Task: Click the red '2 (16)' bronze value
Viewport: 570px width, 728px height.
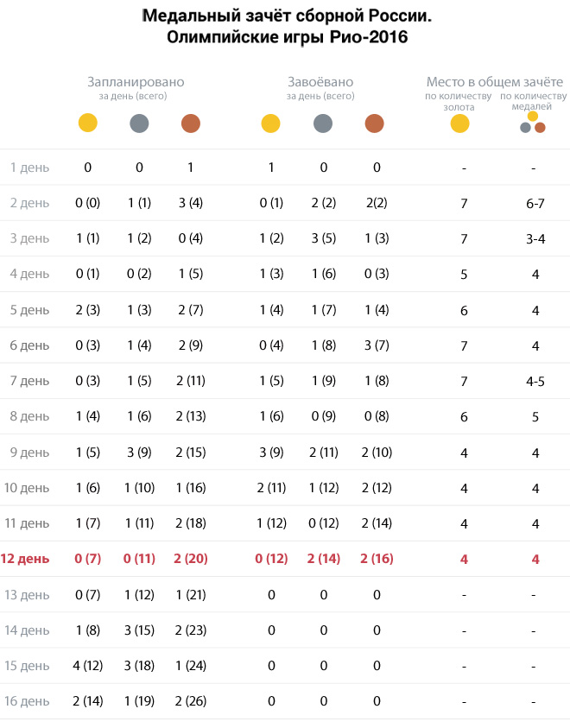Action: pos(377,559)
